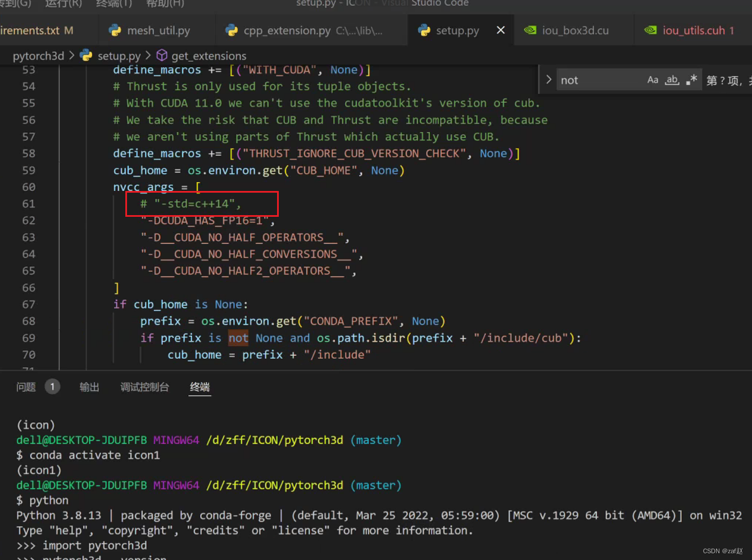Toggle match case in the search widget
752x560 pixels.
tap(653, 79)
